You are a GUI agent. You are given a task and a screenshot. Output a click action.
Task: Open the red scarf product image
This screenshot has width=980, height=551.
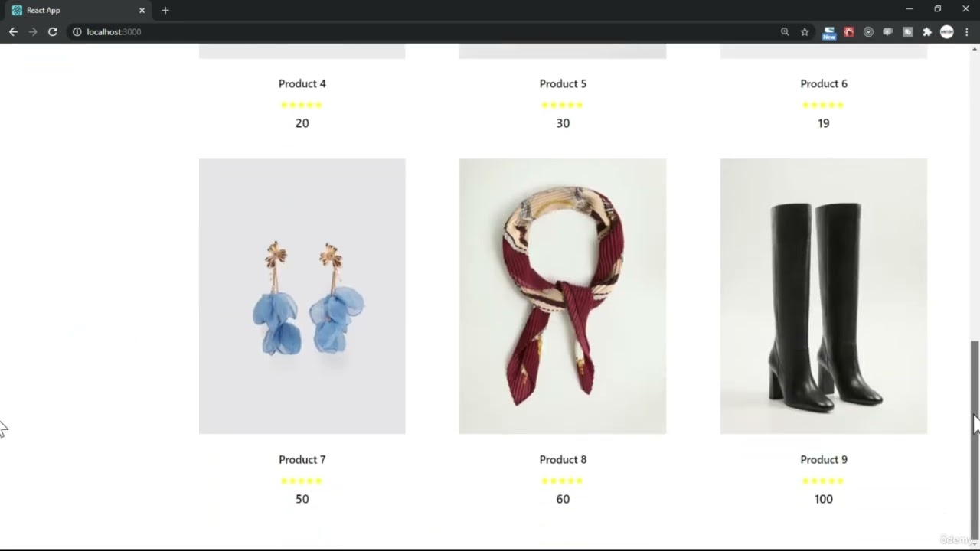563,296
